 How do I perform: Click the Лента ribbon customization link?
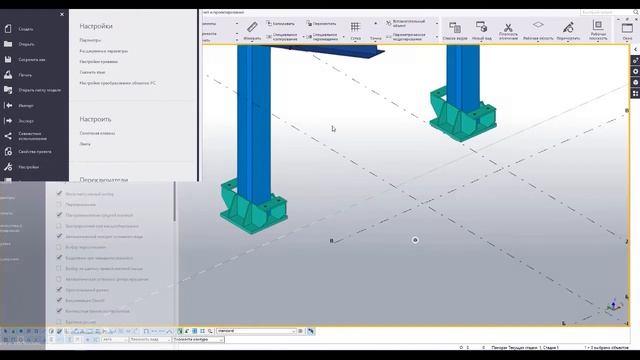pos(85,144)
